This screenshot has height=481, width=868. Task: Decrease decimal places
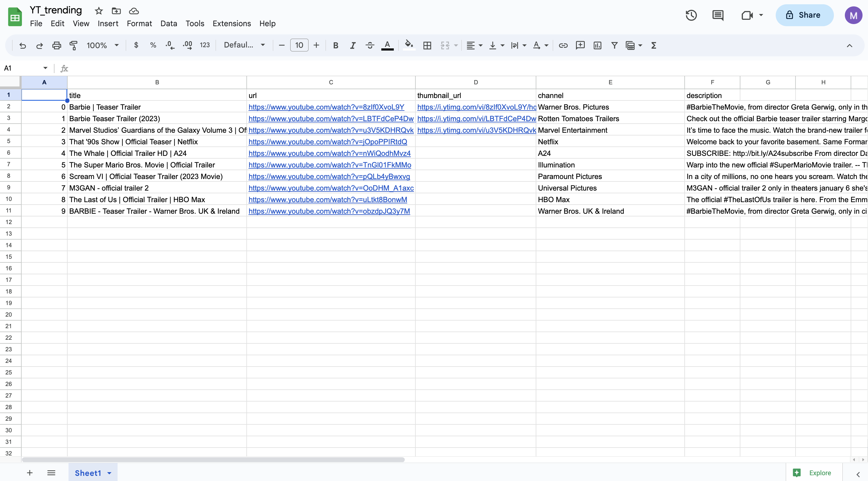(x=170, y=45)
